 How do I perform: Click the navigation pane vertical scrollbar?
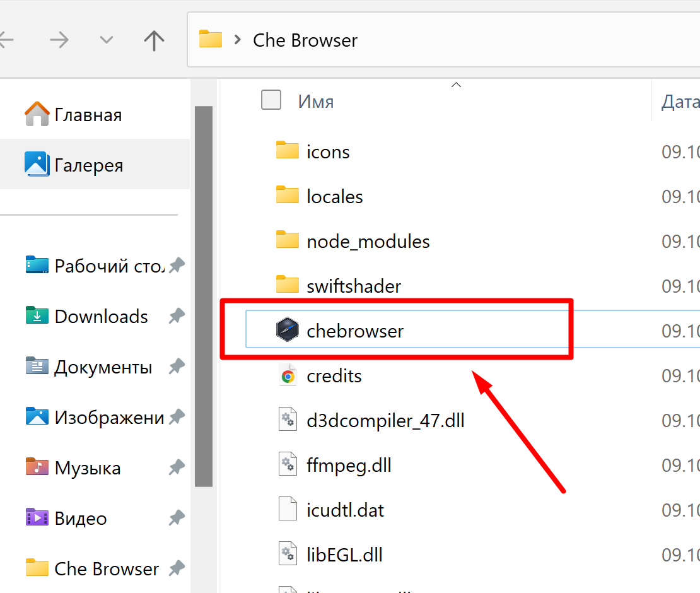click(204, 296)
